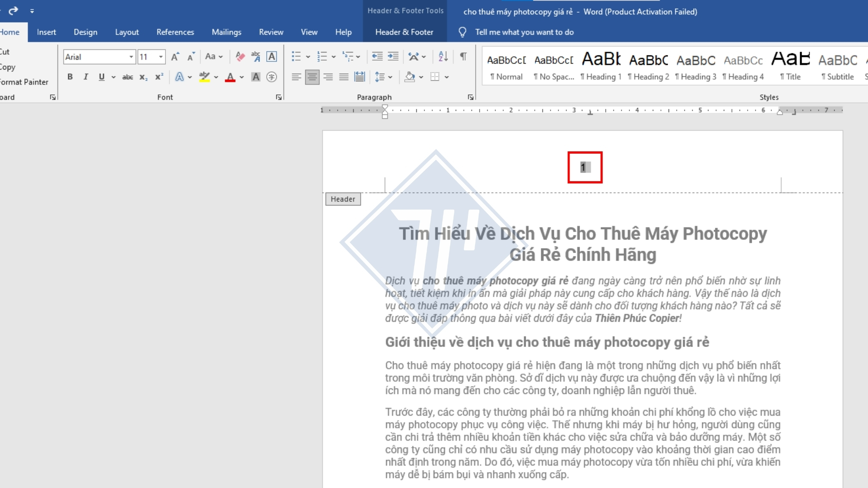Switch to the Insert ribbon tab
The width and height of the screenshot is (868, 488).
pos(47,32)
